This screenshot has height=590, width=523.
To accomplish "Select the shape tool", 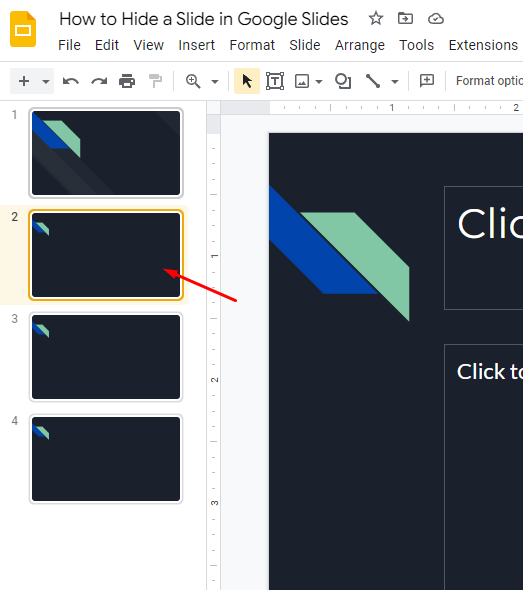I will tap(343, 81).
